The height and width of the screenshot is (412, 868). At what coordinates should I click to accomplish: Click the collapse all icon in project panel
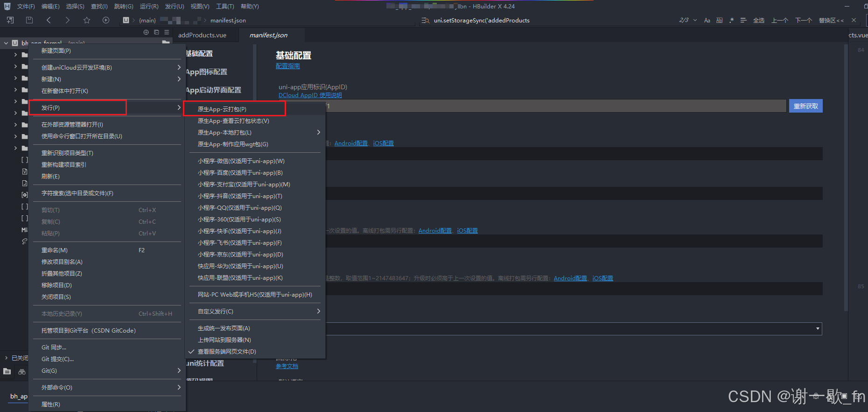[156, 32]
